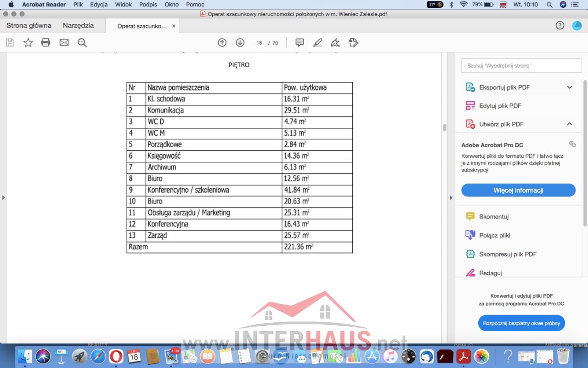The height and width of the screenshot is (368, 588).
Task: Click the page number field showing 18
Action: pos(259,43)
